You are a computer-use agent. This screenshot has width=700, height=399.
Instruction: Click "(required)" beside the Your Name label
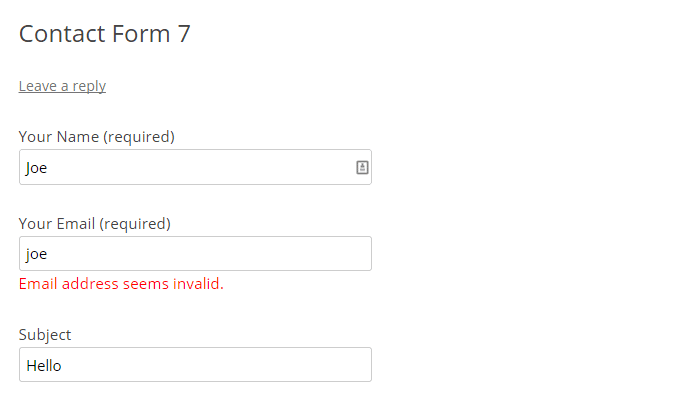coord(139,137)
